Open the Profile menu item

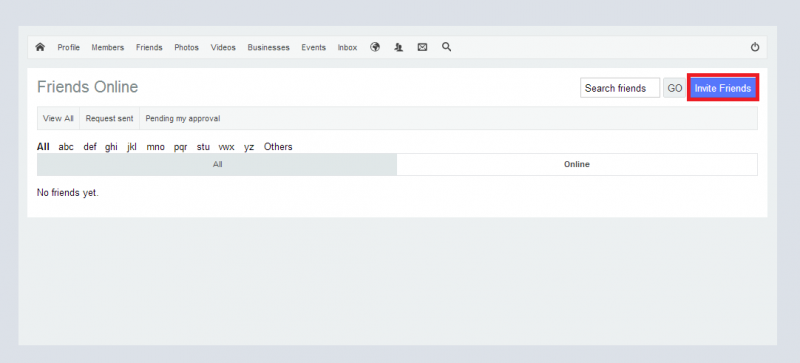tap(68, 47)
